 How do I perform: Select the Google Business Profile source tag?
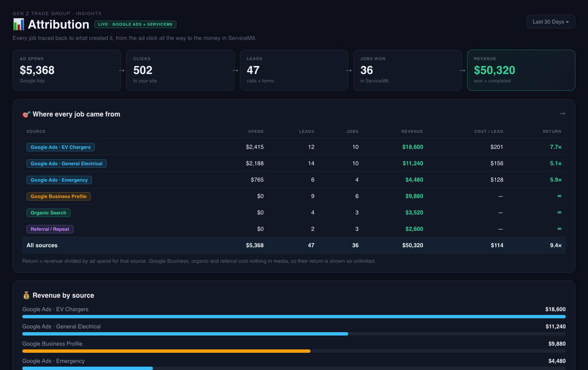[x=58, y=196]
